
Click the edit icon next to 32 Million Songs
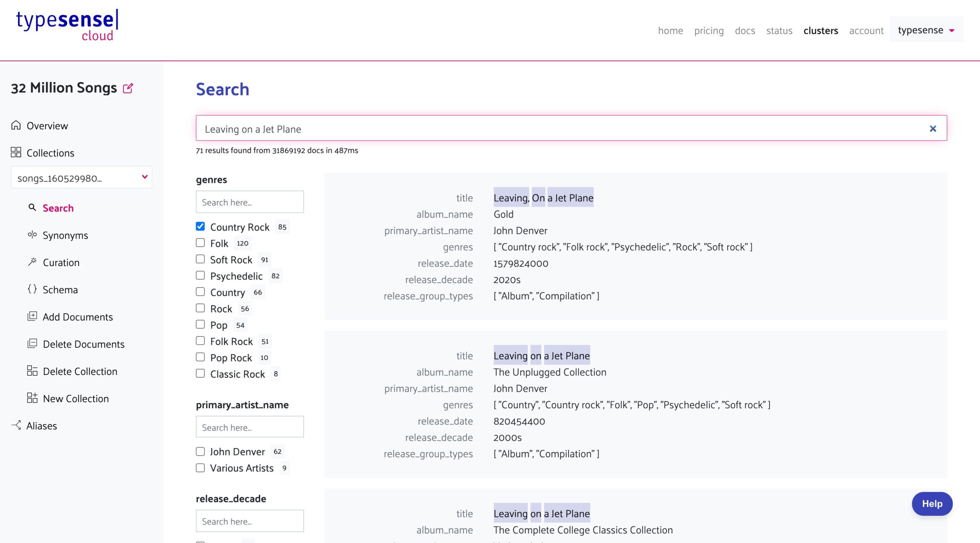[x=128, y=88]
